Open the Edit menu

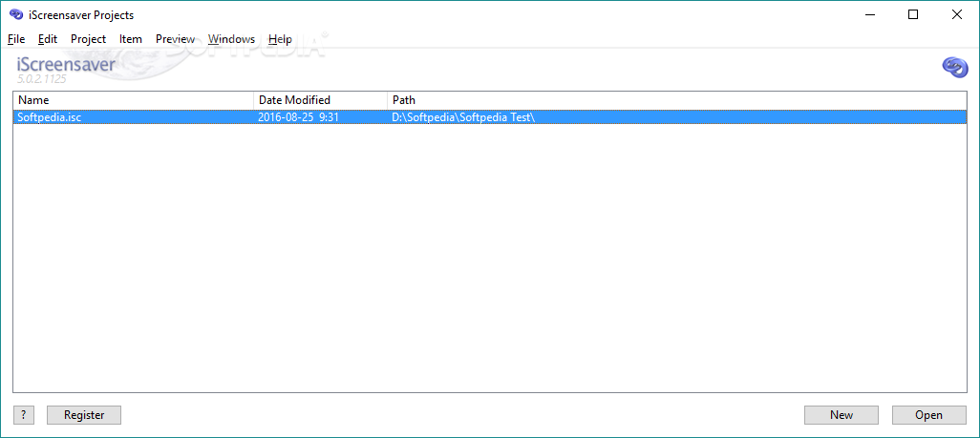[x=48, y=39]
